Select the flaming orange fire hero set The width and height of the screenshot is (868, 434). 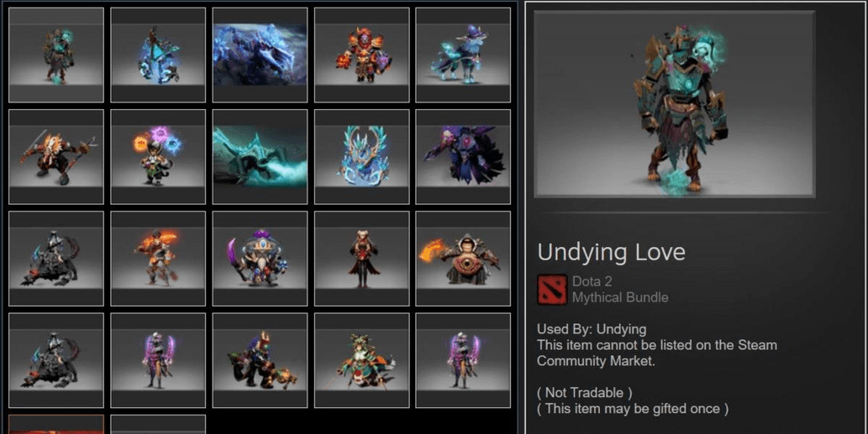point(158,259)
